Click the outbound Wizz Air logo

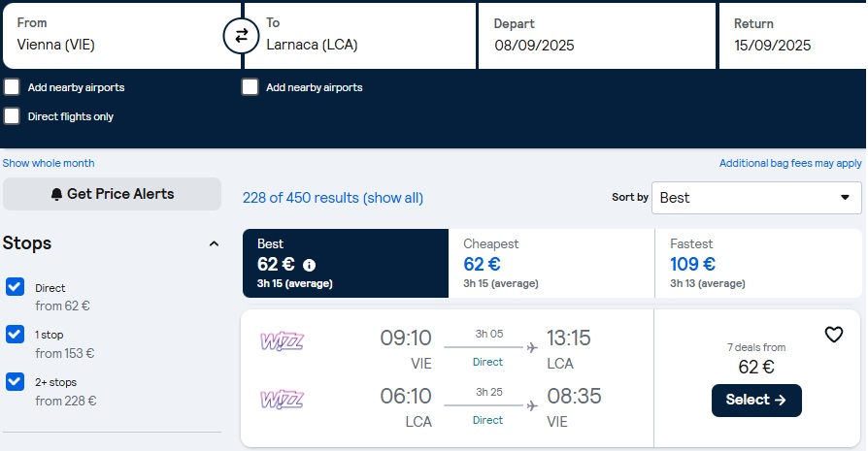(282, 341)
